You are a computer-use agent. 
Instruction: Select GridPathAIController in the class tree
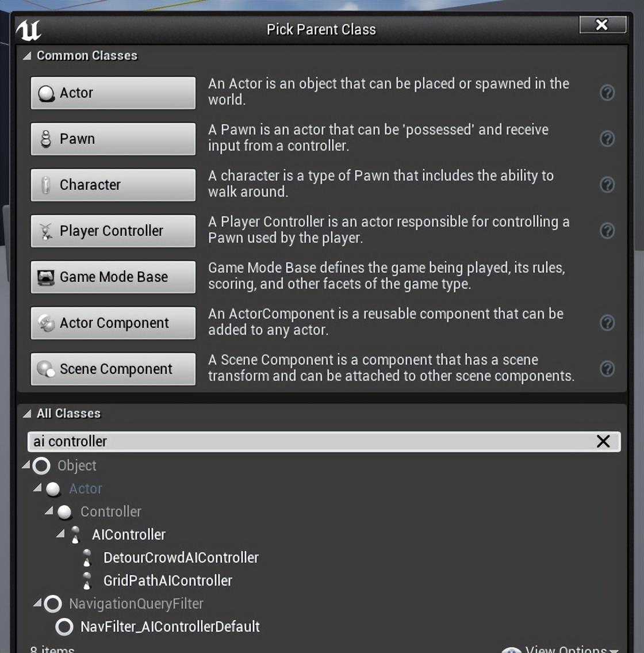tap(168, 581)
